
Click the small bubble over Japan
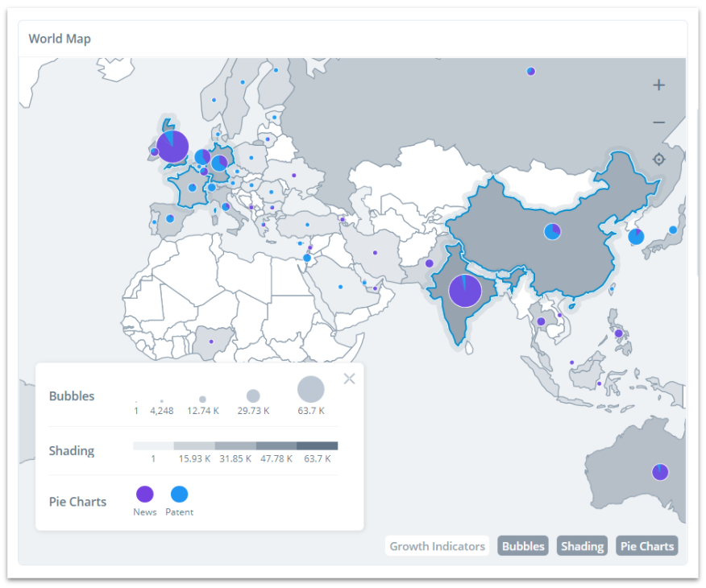coord(673,230)
